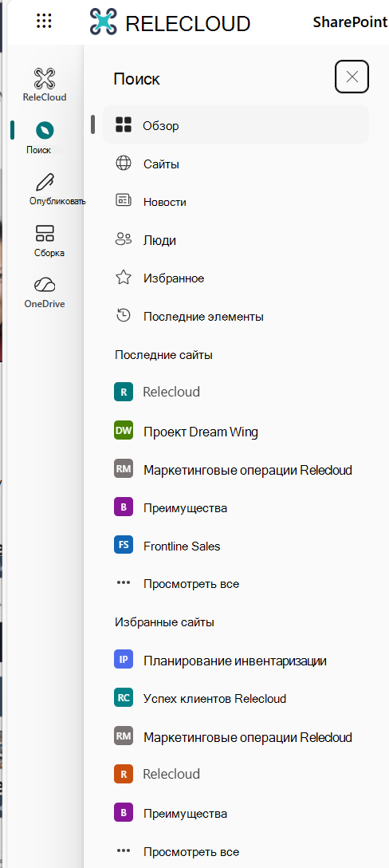This screenshot has height=868, width=389.
Task: Open Успех клиентов Relecloud site
Action: (x=214, y=699)
